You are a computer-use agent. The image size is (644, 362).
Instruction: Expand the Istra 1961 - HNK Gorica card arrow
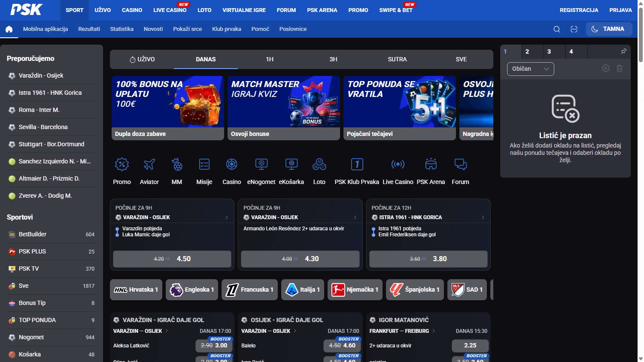[483, 217]
